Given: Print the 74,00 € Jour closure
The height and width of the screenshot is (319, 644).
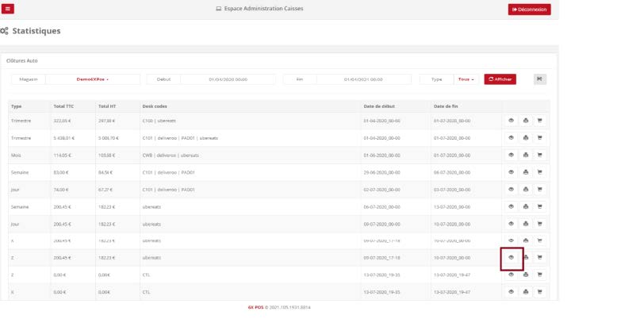Looking at the screenshot, I should pyautogui.click(x=526, y=189).
